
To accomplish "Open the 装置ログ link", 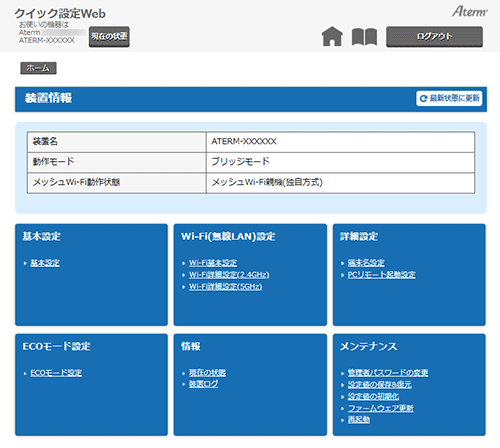I will click(x=204, y=384).
